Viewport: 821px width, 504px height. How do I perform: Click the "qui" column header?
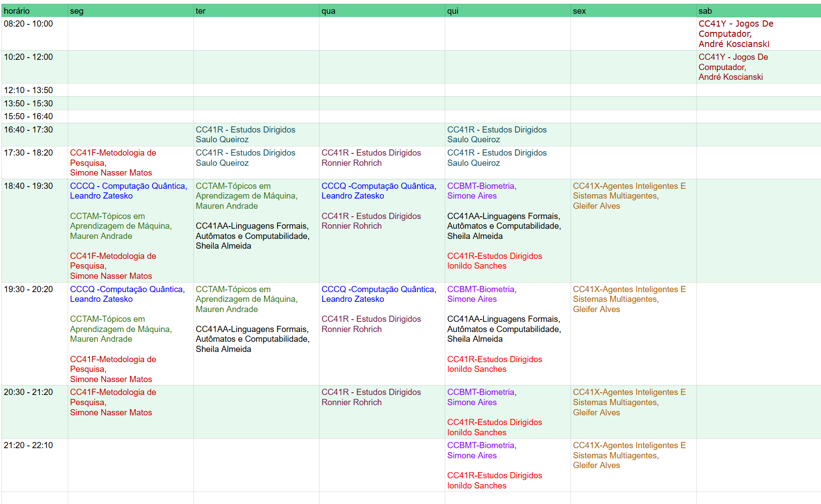pyautogui.click(x=453, y=11)
